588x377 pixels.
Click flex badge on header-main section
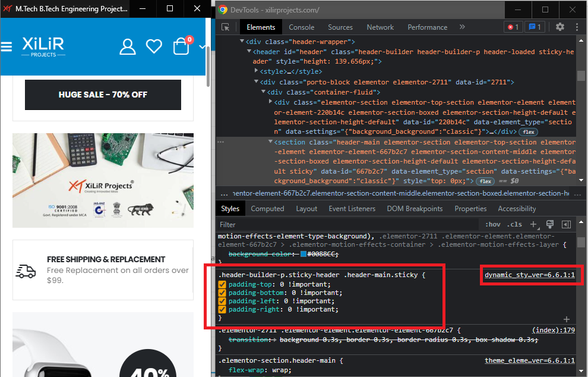tap(485, 181)
